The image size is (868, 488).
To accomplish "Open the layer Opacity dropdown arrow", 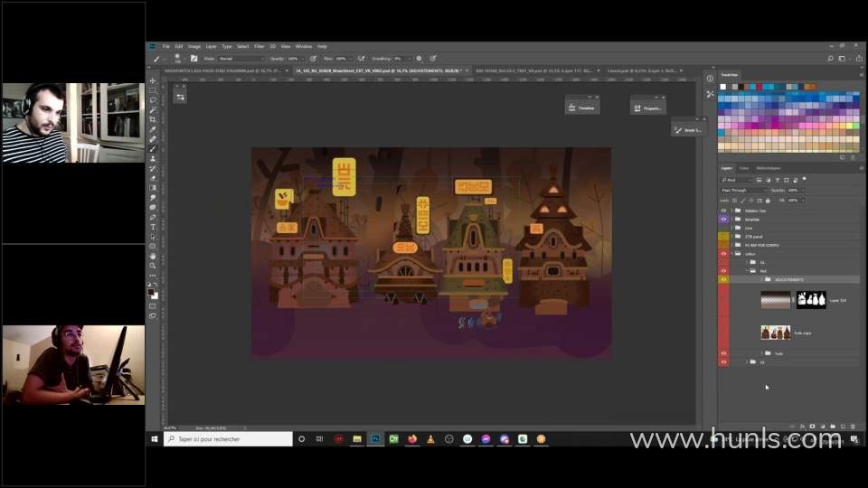I will (802, 190).
